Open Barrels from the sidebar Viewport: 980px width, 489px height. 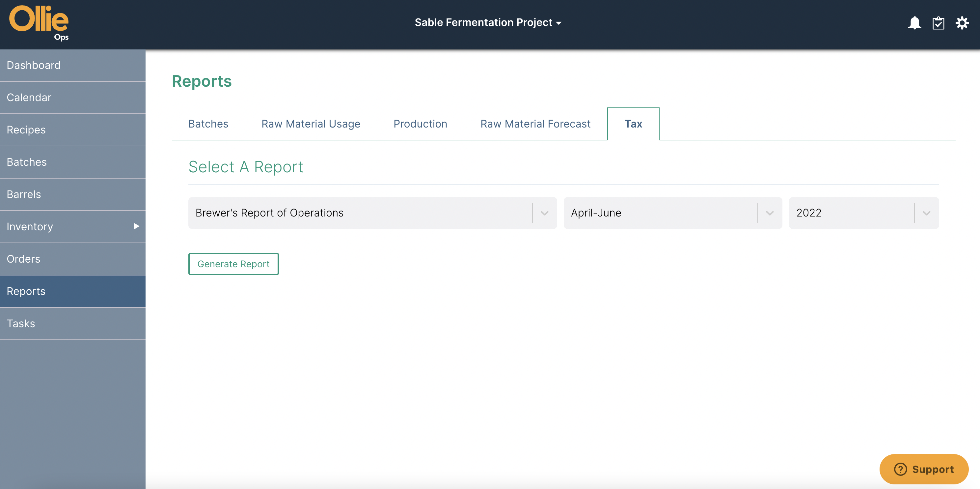(24, 194)
